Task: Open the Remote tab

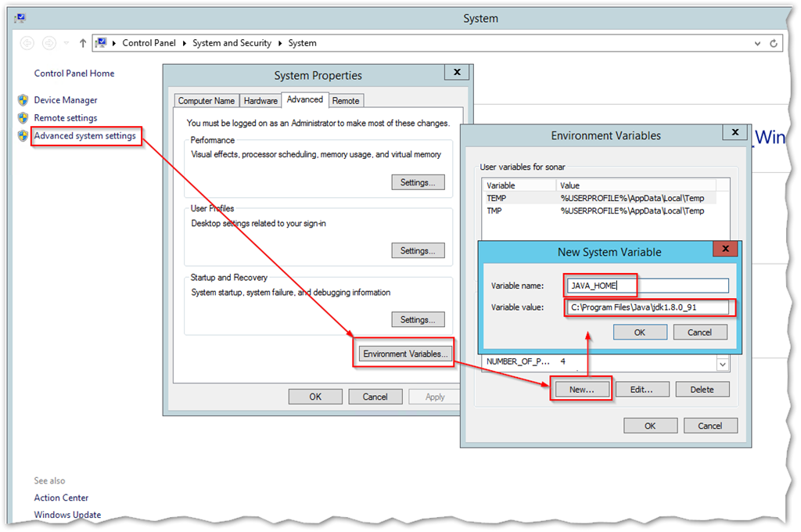Action: coord(346,101)
